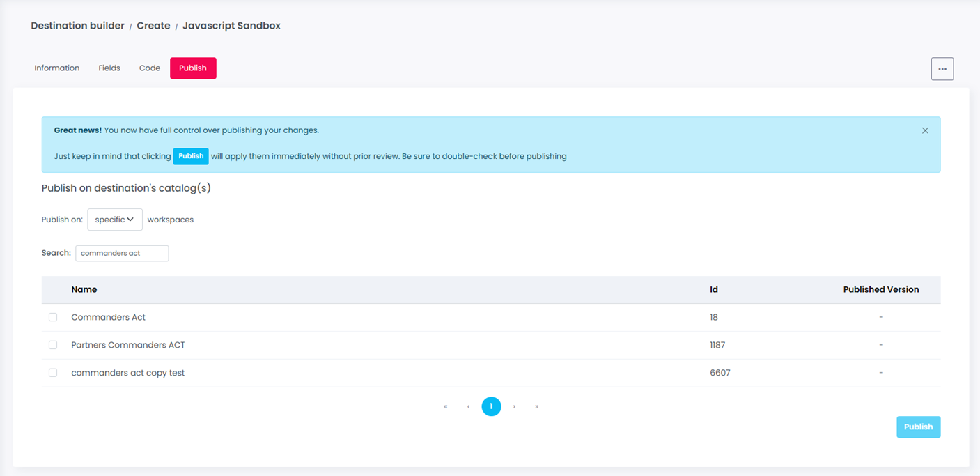Open the three-dot more options menu
This screenshot has width=980, height=476.
click(x=942, y=69)
